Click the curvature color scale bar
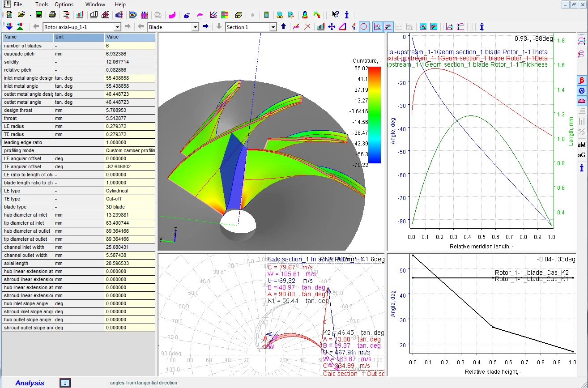This screenshot has width=588, height=388. coord(375,115)
